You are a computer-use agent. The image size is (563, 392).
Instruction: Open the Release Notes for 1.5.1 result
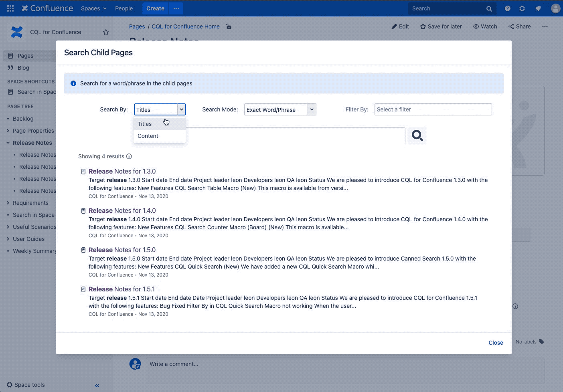click(122, 289)
